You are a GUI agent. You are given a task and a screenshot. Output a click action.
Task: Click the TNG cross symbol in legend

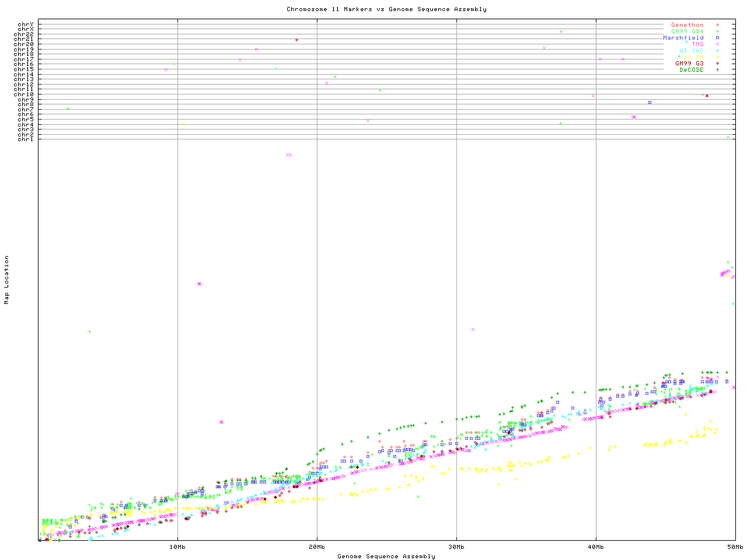click(x=717, y=44)
